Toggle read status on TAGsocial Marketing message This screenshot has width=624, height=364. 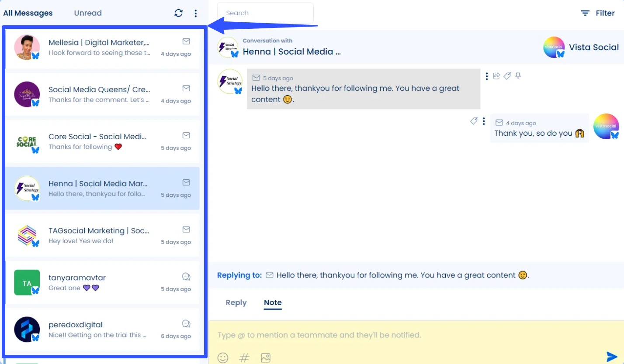(x=186, y=229)
